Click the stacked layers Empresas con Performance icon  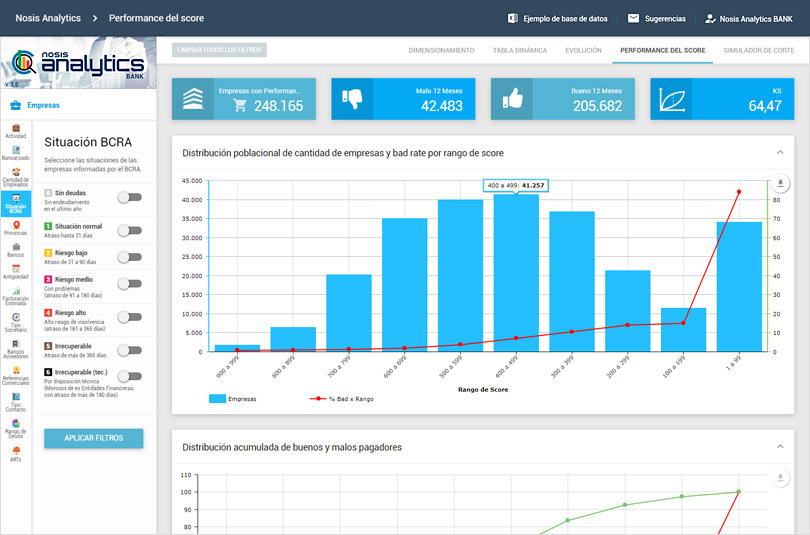tap(193, 99)
